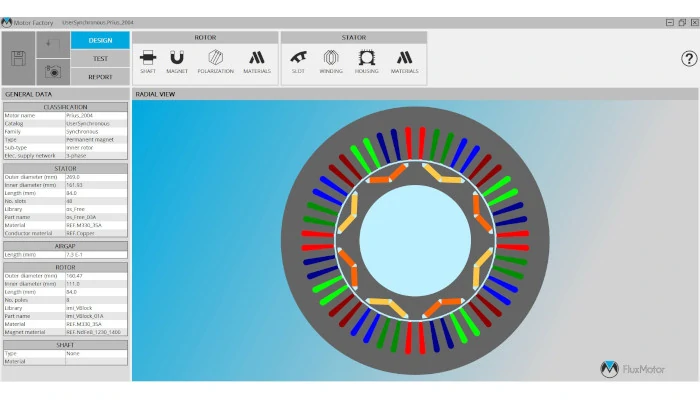Switch to the REPORT tab

100,77
